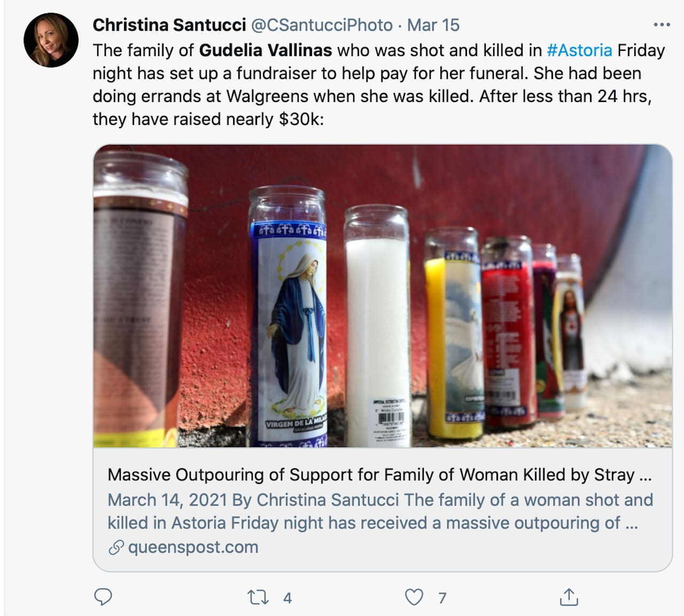Click the white candle in the photo
684x616 pixels.
pos(378,331)
